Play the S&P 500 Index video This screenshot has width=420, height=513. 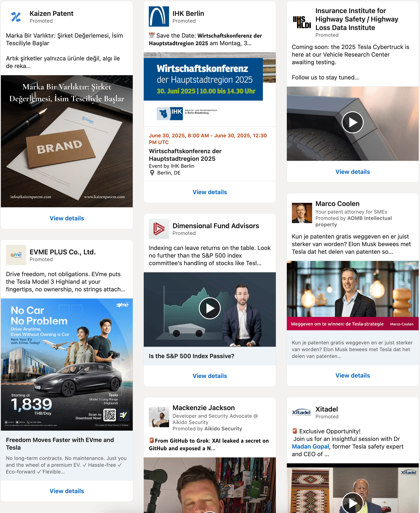pos(210,308)
